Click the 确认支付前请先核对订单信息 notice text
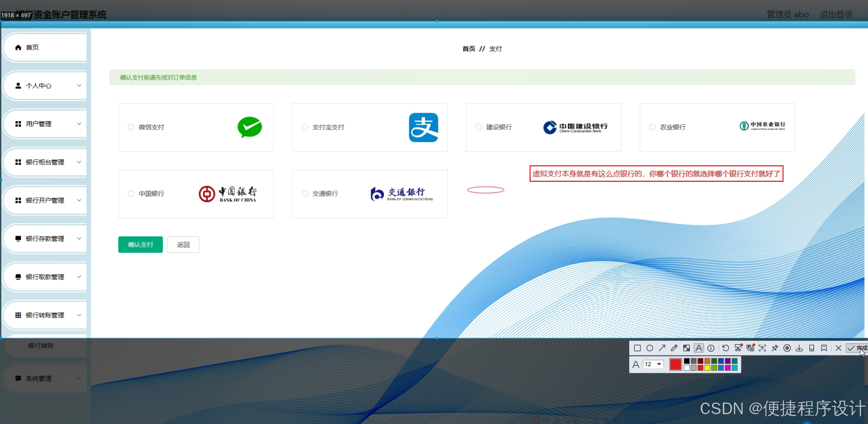Image resolution: width=868 pixels, height=424 pixels. click(159, 77)
